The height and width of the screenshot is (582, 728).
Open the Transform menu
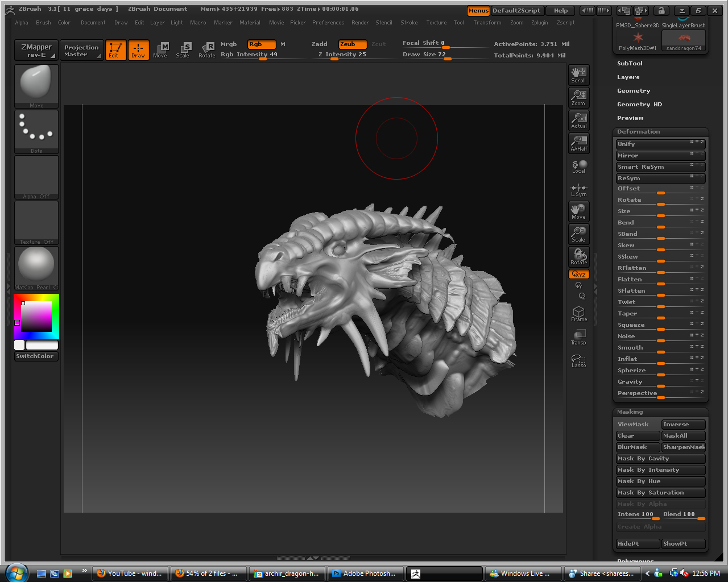click(487, 23)
